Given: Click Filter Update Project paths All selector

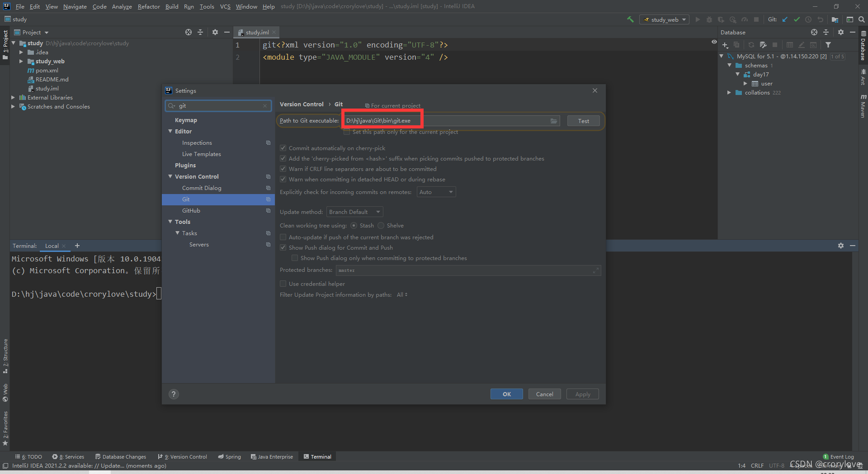Looking at the screenshot, I should [402, 295].
